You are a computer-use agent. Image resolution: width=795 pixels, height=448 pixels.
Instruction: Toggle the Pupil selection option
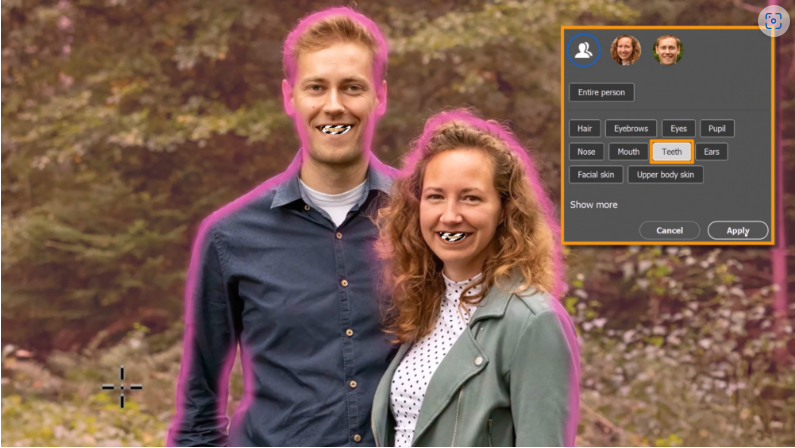tap(717, 129)
